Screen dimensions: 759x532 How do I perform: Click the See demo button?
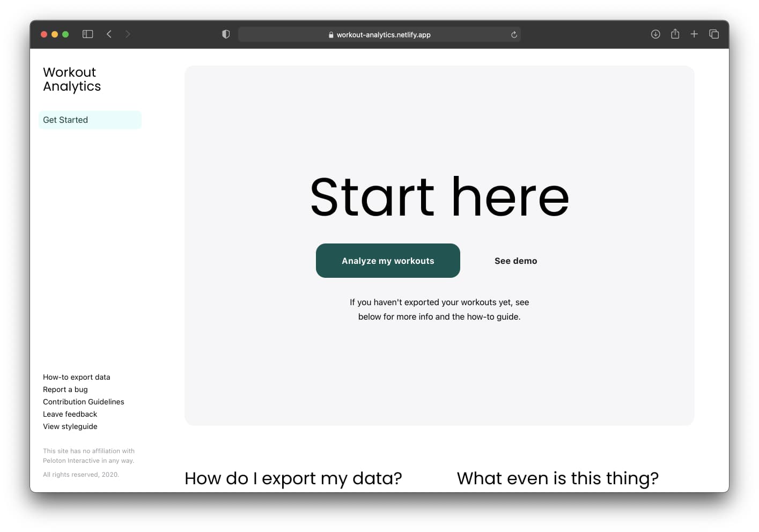click(x=515, y=261)
